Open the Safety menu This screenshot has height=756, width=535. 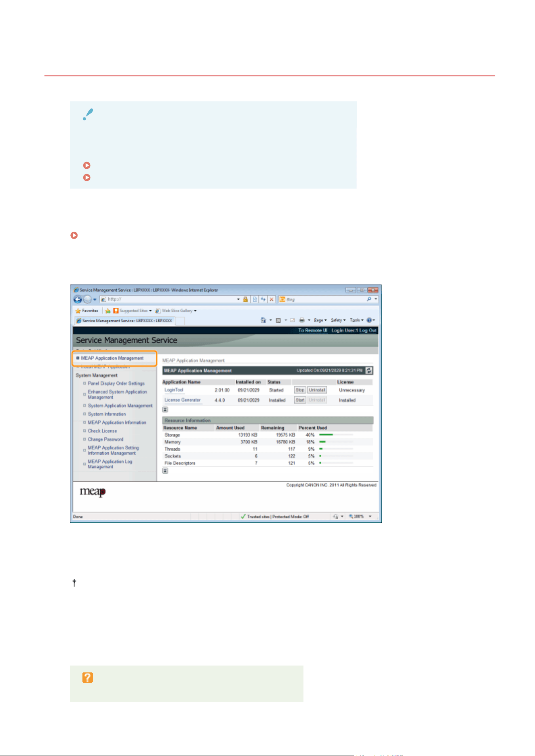(x=338, y=320)
